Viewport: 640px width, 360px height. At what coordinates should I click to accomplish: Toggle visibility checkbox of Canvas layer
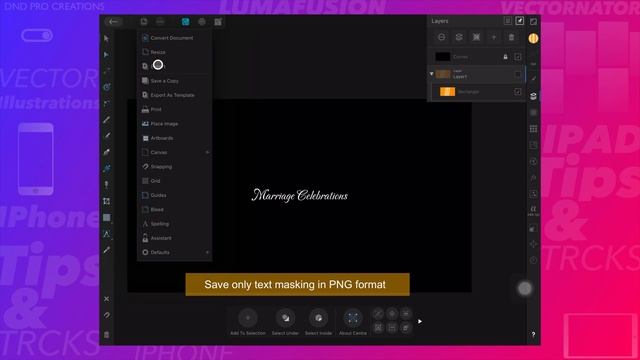pos(518,57)
